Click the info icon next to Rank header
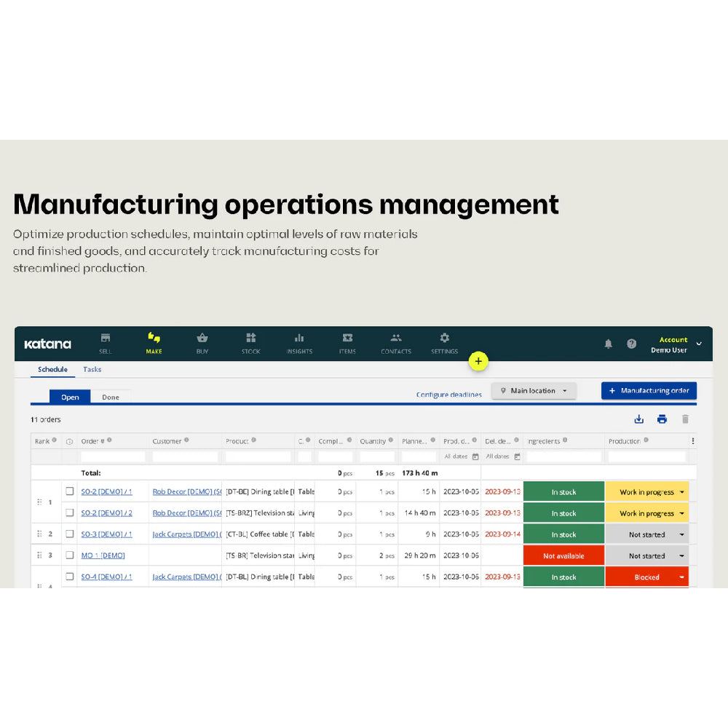Screen dimensions: 728x728 (x=55, y=440)
